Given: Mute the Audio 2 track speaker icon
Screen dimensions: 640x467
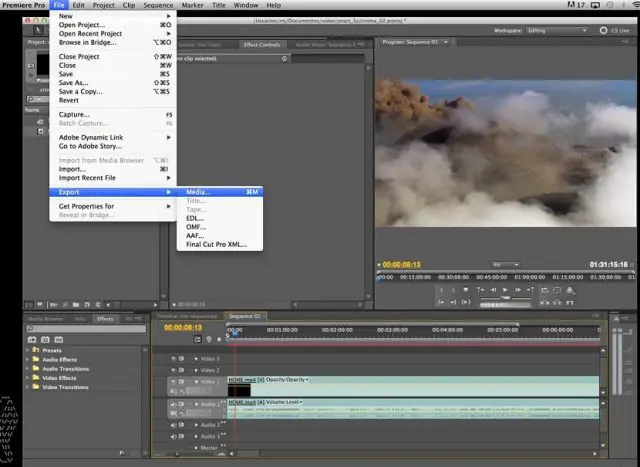Looking at the screenshot, I should coord(173,425).
